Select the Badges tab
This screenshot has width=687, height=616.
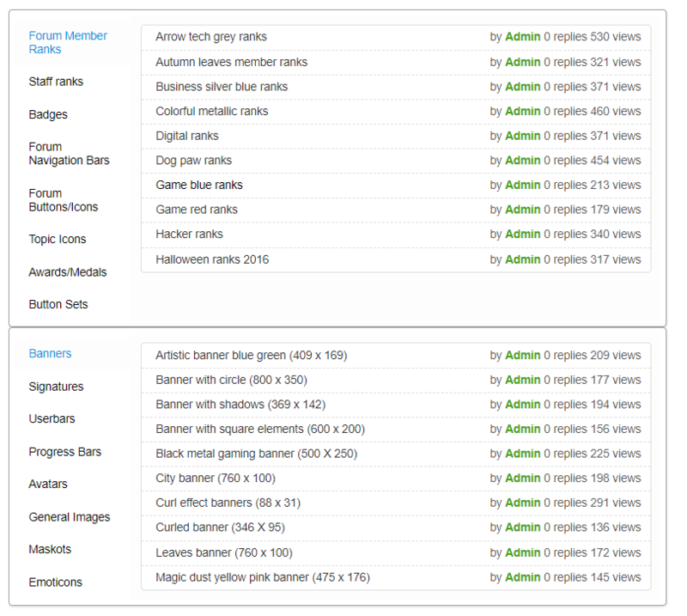click(48, 114)
